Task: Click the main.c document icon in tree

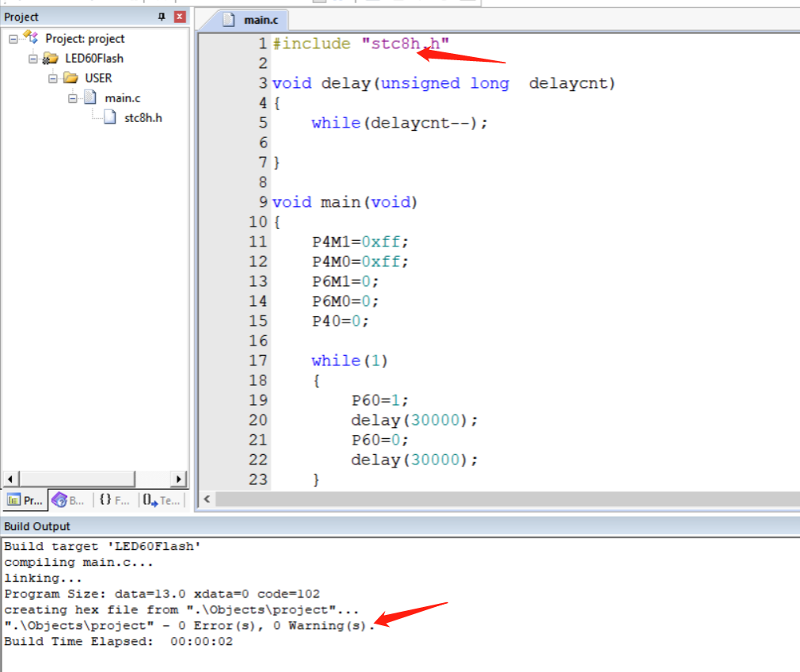Action: pyautogui.click(x=90, y=97)
